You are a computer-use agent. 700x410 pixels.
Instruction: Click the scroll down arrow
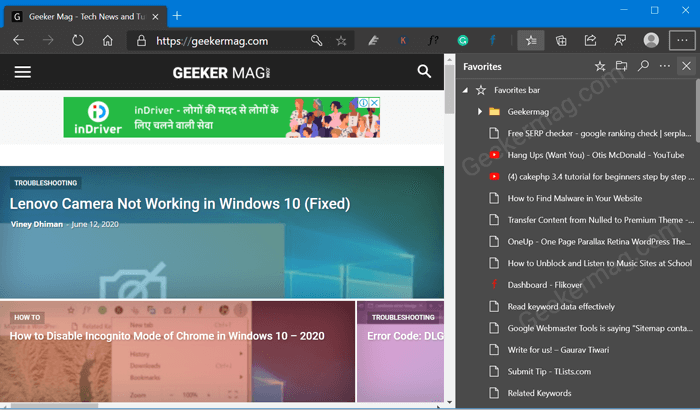tap(450, 402)
